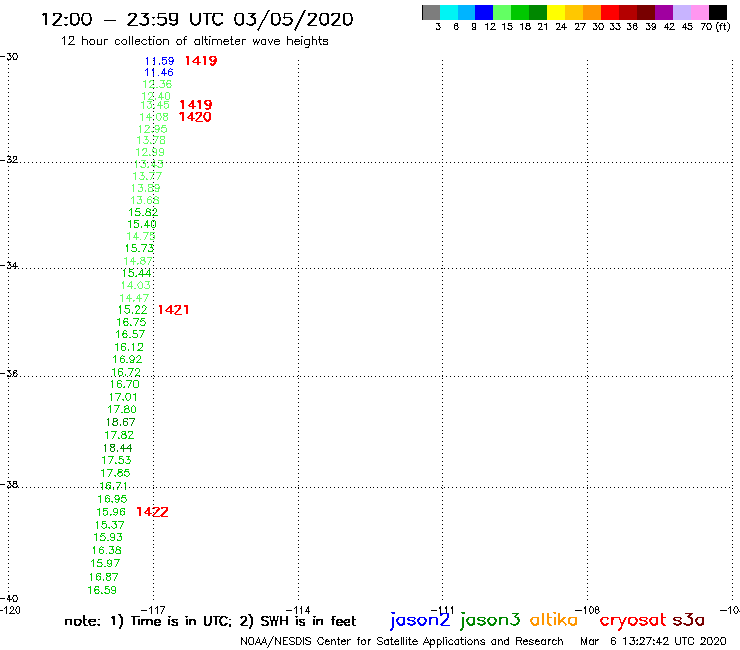Screen dimensions: 740x650
Task: Click the date range title 12:00 – 23:59 UTC
Action: point(197,20)
